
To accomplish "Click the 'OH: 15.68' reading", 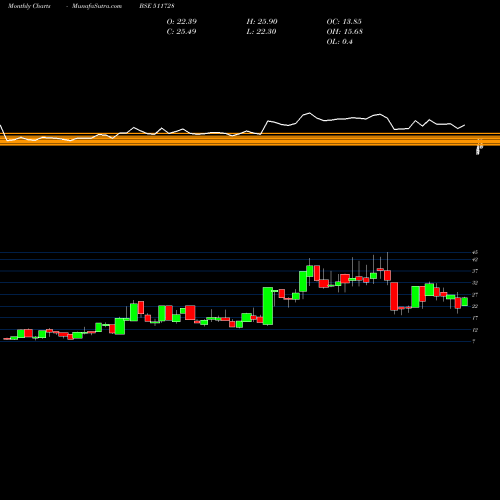I will point(345,31).
